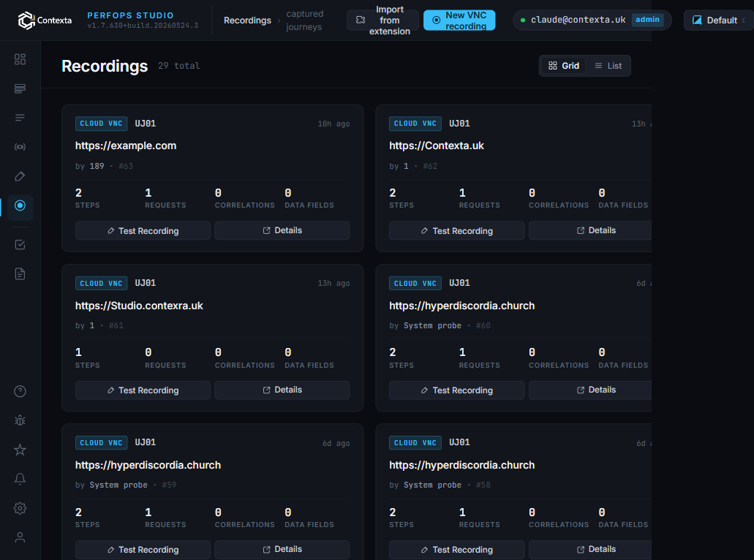Open Details for recording #58
The image size is (754, 560).
(590, 550)
